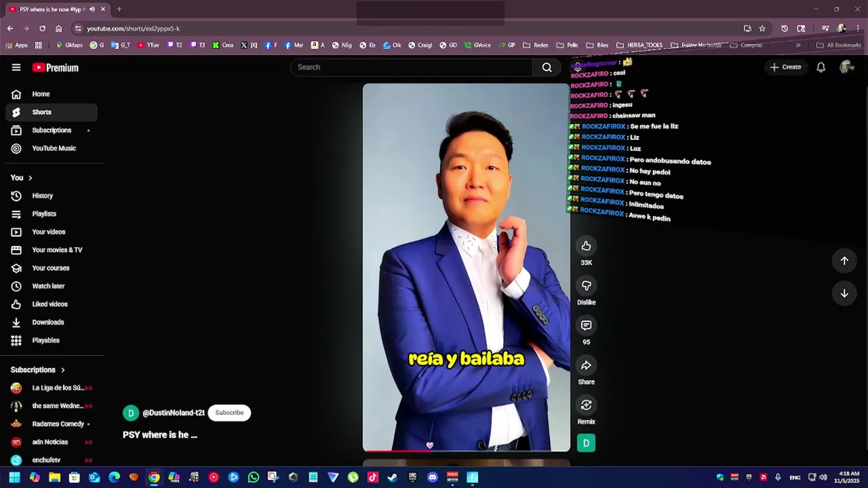Viewport: 868px width, 488px height.
Task: Expand the Subscriptions section header
Action: click(x=38, y=370)
